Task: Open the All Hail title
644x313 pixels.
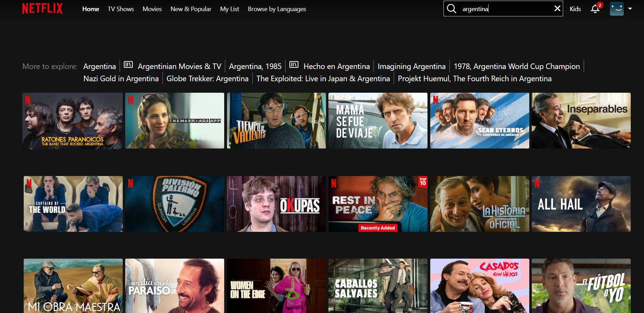Action: [581, 204]
